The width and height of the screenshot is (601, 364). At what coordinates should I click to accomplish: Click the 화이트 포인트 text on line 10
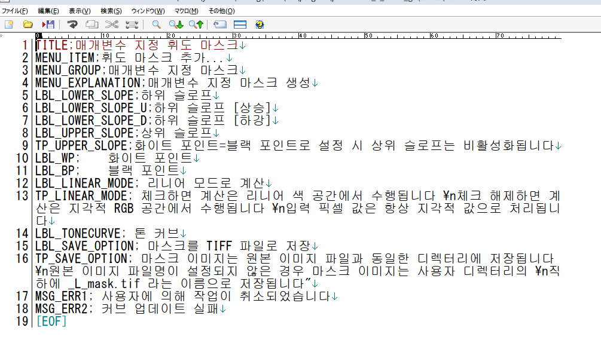pyautogui.click(x=150, y=158)
